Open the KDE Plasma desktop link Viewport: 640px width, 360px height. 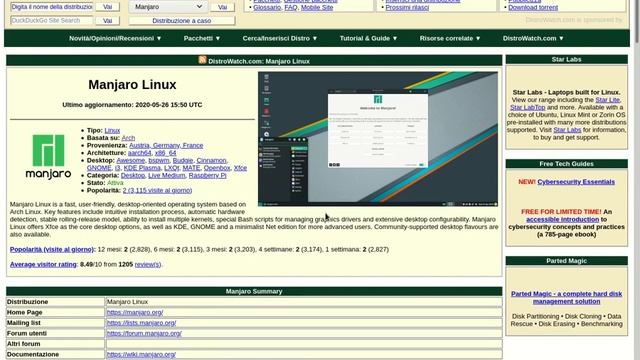(x=142, y=168)
